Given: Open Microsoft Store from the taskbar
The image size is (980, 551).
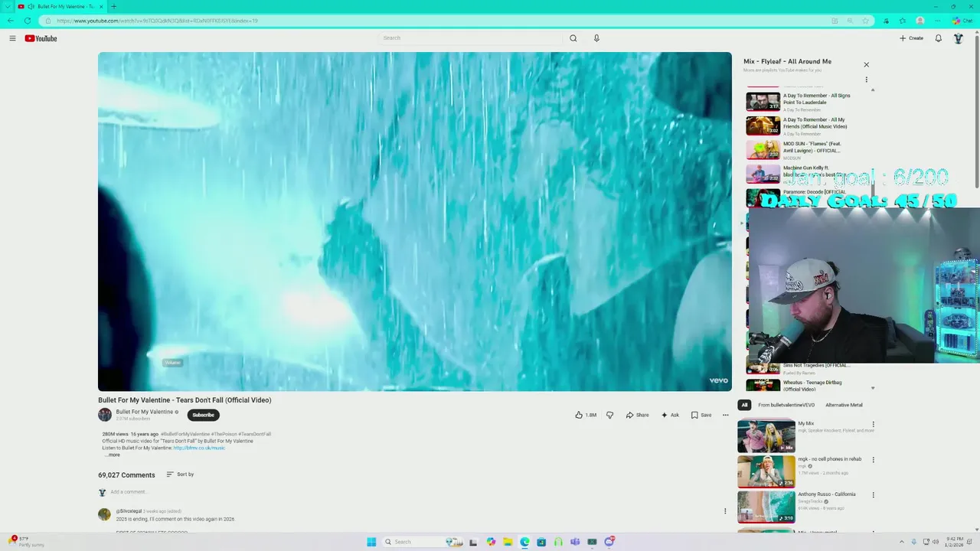Looking at the screenshot, I should (541, 542).
